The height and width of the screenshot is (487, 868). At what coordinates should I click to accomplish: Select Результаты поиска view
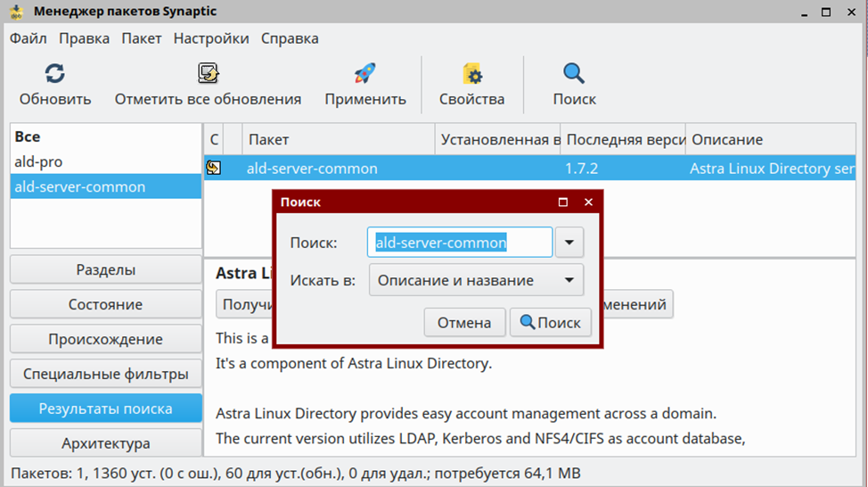pos(106,409)
